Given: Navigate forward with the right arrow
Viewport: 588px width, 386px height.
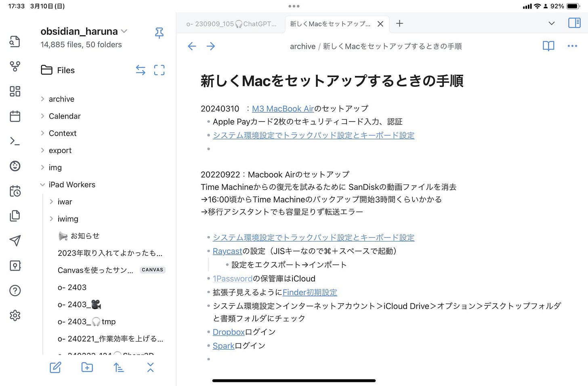Looking at the screenshot, I should (211, 46).
